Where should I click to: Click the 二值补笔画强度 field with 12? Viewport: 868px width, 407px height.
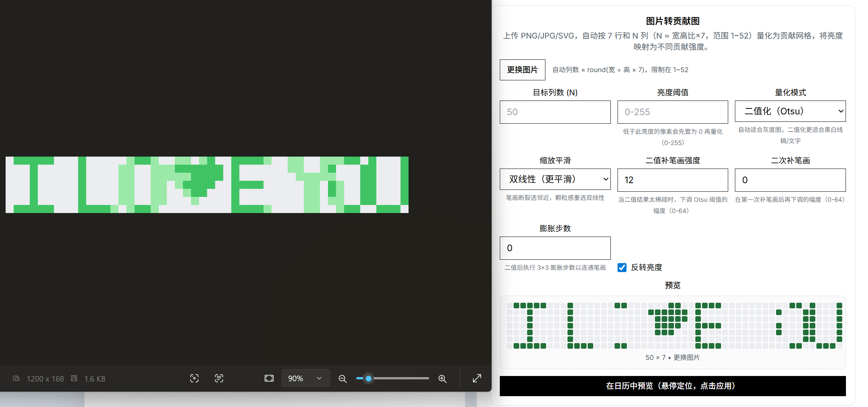tap(672, 180)
